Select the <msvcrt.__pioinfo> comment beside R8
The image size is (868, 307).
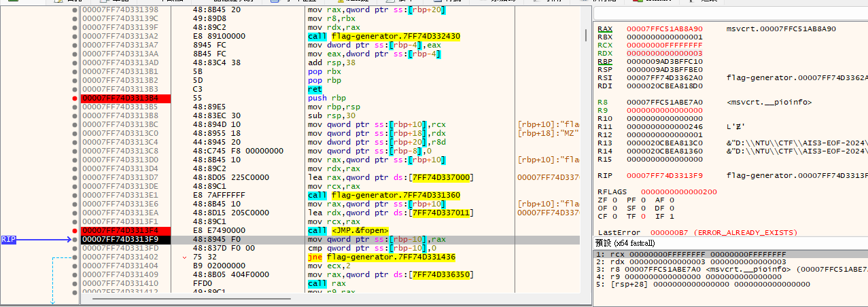769,102
